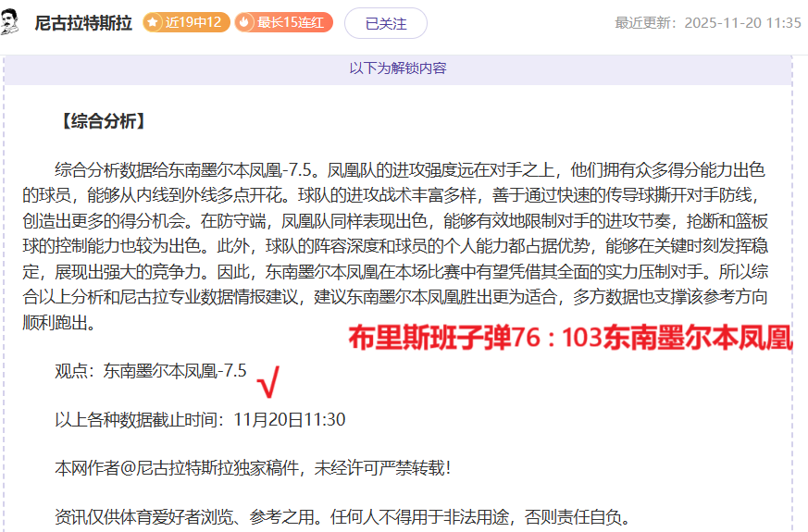Open the 尼古拉特斯拉 author profile name

[x=82, y=23]
